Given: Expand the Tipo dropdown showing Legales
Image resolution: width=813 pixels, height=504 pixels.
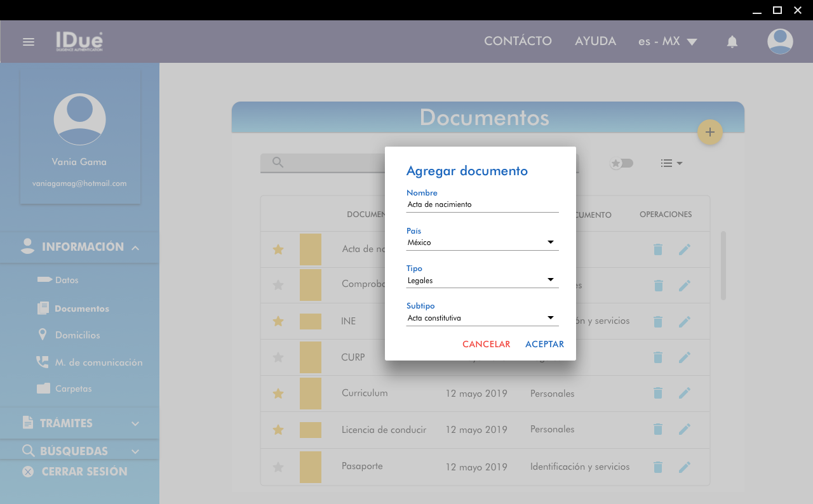Looking at the screenshot, I should pos(482,281).
